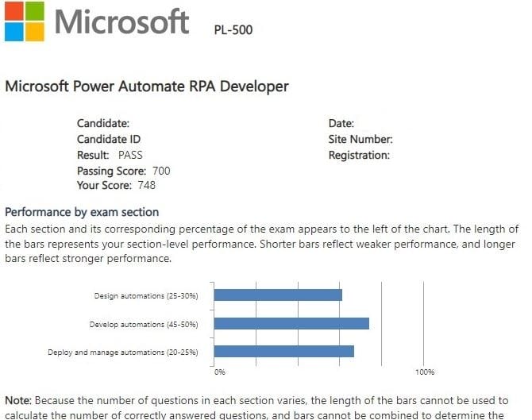The width and height of the screenshot is (532, 420).
Task: Click the Candidate ID label
Action: click(109, 139)
